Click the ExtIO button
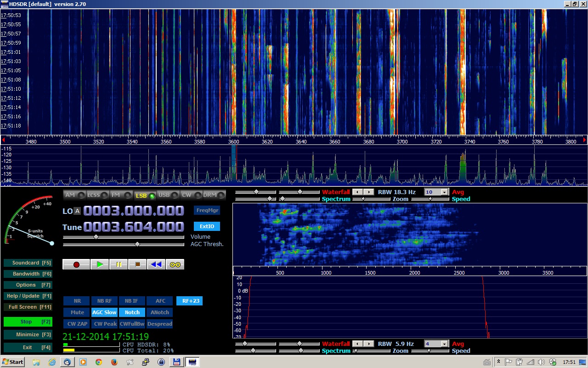588x368 pixels. click(x=207, y=226)
